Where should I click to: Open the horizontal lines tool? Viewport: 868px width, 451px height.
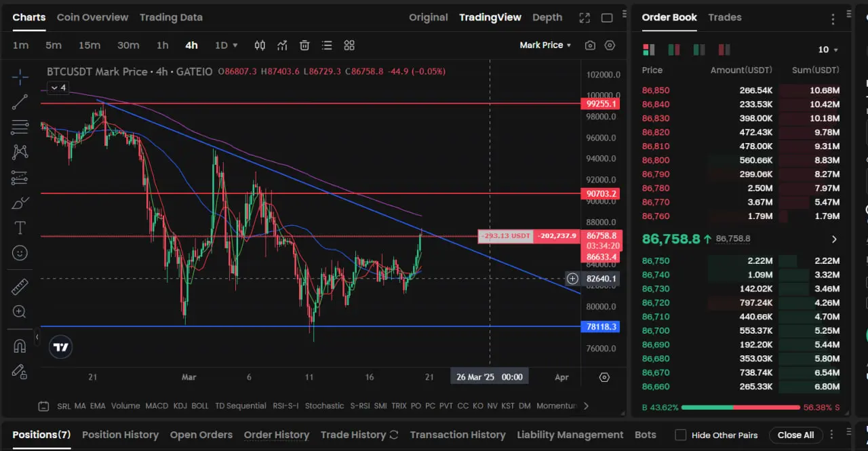[20, 128]
